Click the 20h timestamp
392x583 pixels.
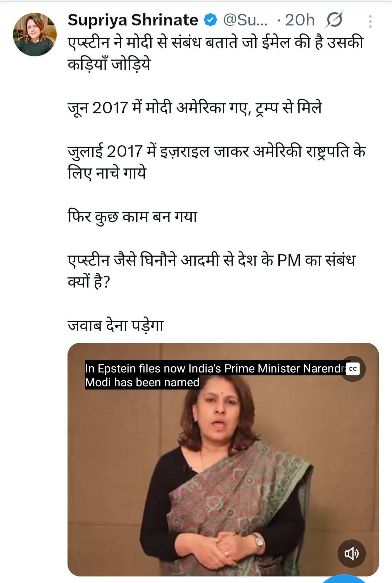[x=299, y=20]
